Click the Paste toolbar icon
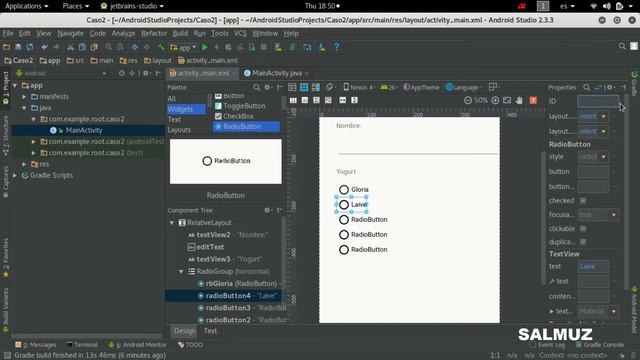 point(94,47)
